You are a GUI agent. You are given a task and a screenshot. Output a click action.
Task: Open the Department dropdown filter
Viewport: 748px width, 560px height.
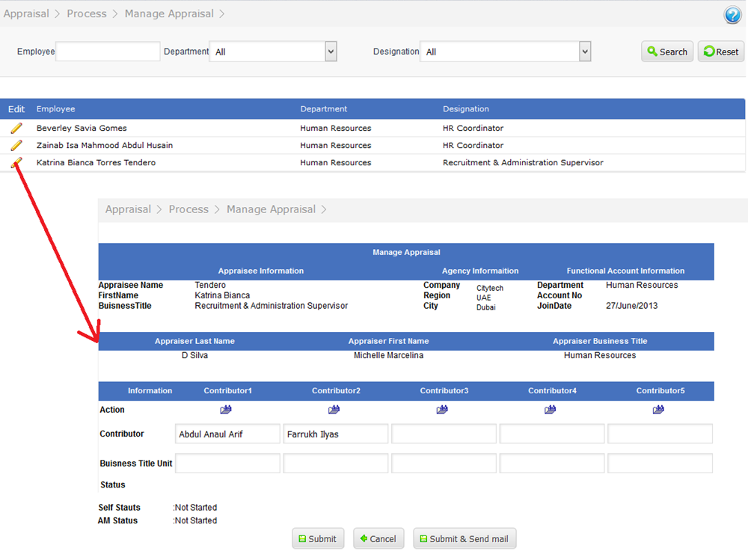tap(273, 52)
